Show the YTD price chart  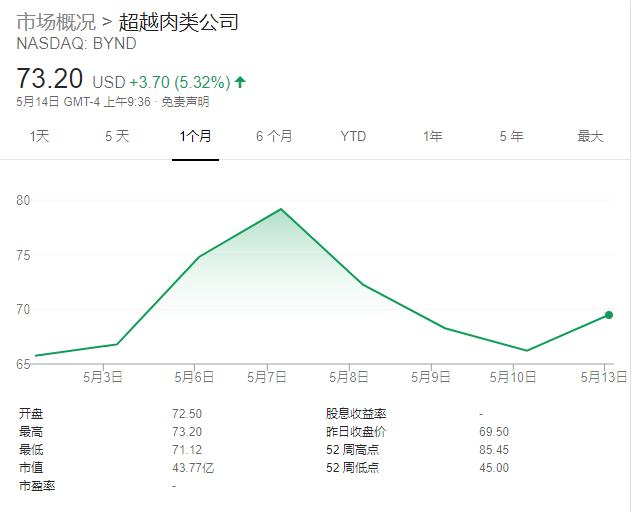353,136
